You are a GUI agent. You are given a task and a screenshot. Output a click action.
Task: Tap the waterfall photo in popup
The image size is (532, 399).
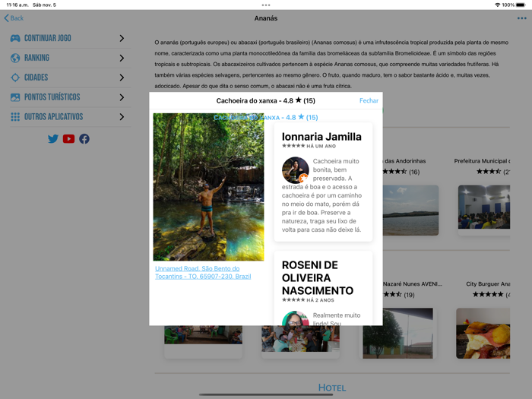pos(208,187)
